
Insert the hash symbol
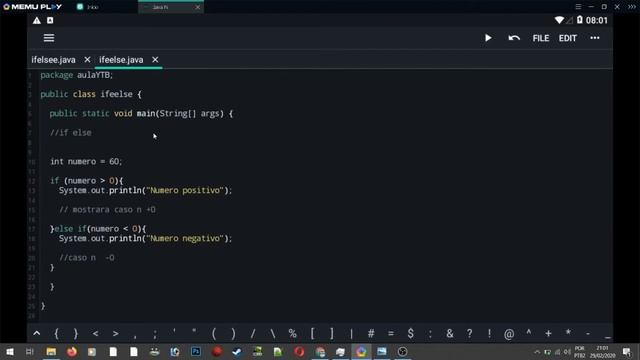point(371,333)
